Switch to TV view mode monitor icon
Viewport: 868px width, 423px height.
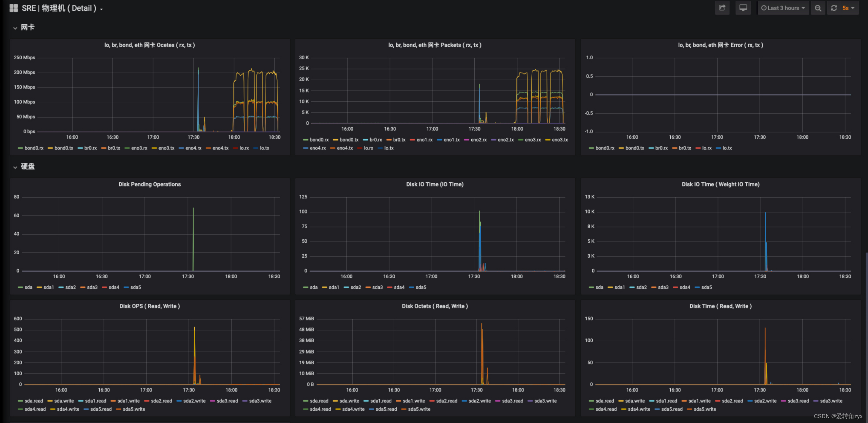pos(743,8)
